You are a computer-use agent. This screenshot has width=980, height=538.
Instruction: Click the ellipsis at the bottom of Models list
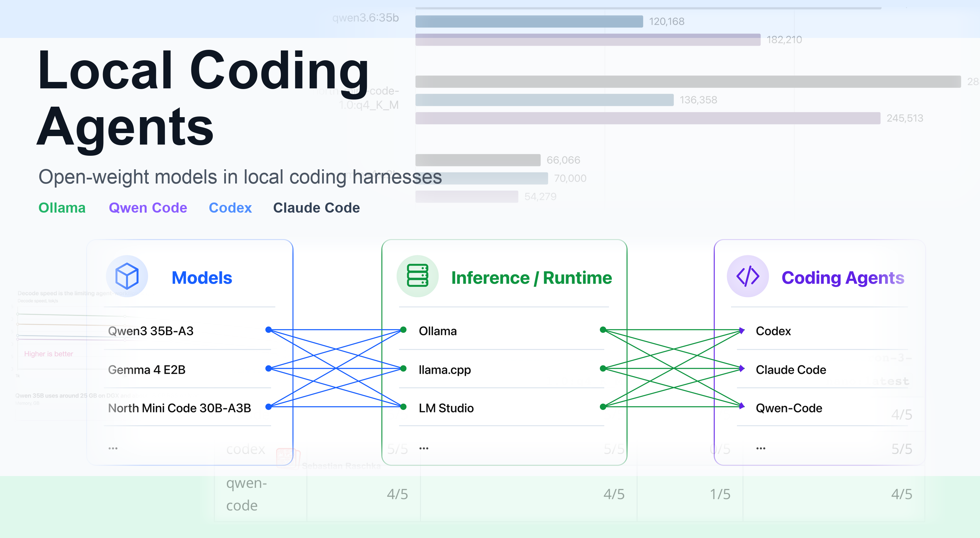point(113,449)
